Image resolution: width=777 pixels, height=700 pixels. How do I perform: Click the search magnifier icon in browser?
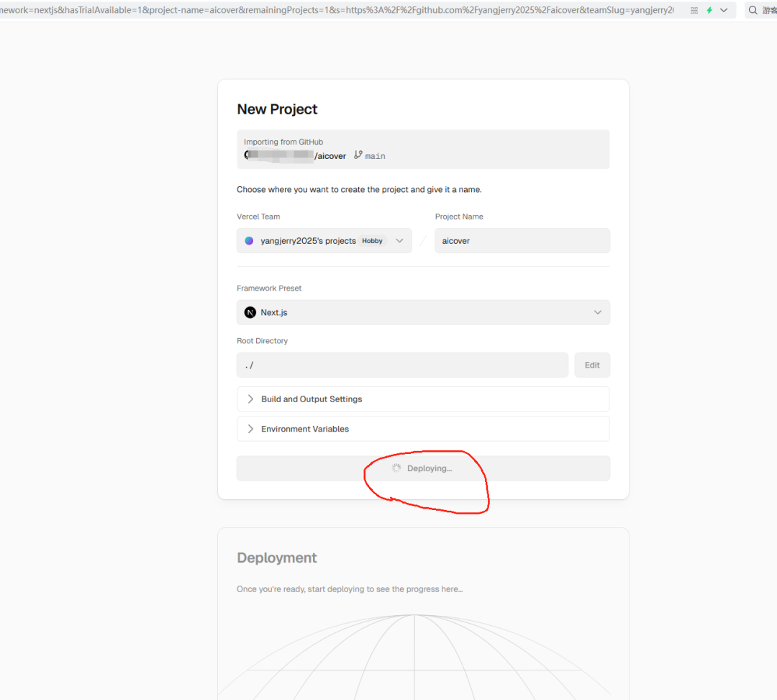[x=753, y=10]
